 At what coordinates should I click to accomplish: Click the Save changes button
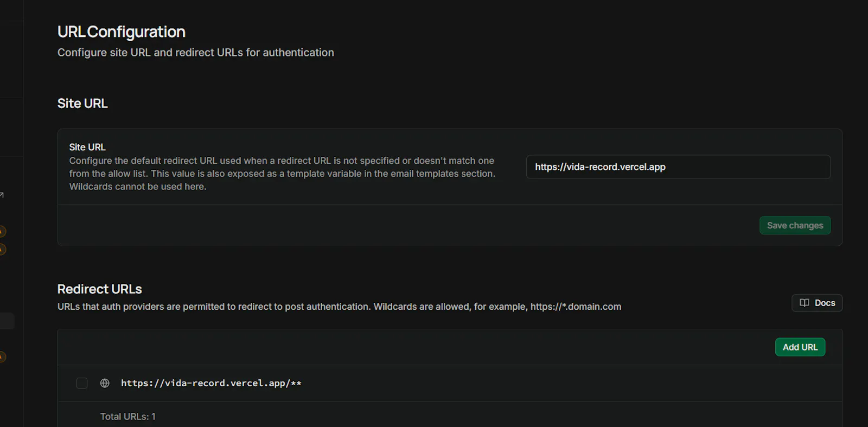(795, 225)
